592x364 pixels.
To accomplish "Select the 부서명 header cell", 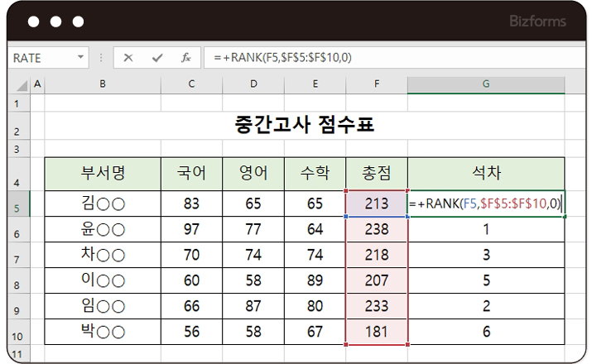I will [x=103, y=173].
